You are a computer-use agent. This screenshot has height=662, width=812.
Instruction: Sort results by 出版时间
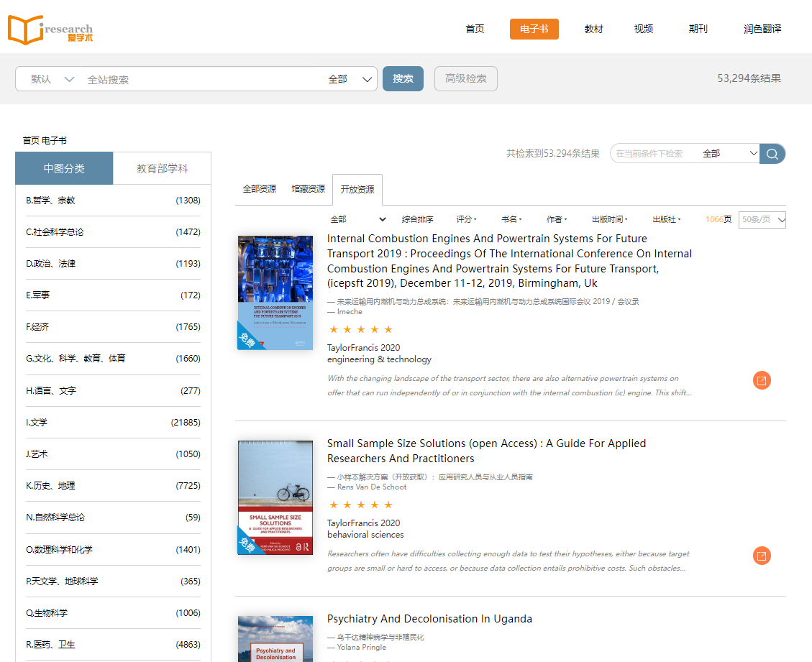(x=609, y=219)
